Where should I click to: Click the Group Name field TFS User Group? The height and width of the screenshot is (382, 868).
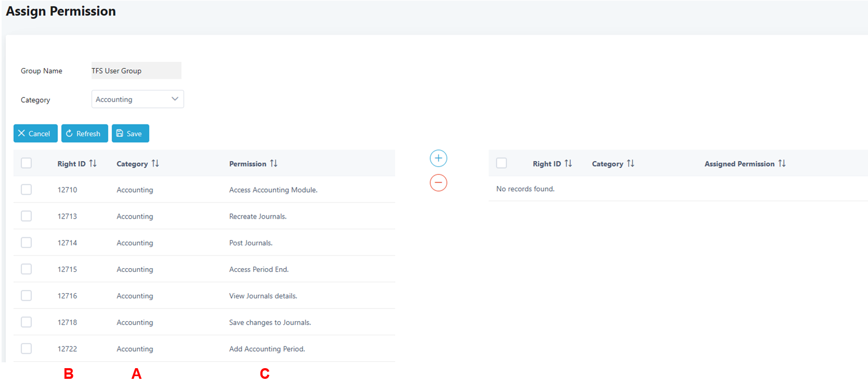[136, 70]
